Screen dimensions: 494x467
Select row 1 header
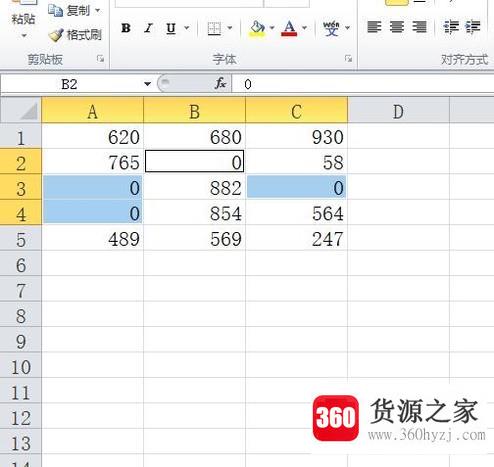(21, 137)
